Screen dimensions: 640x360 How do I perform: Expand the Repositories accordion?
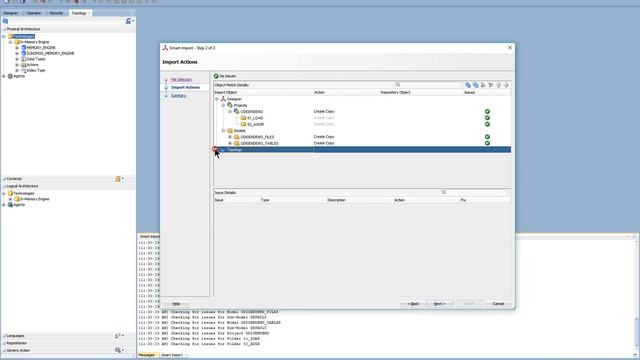(x=16, y=343)
